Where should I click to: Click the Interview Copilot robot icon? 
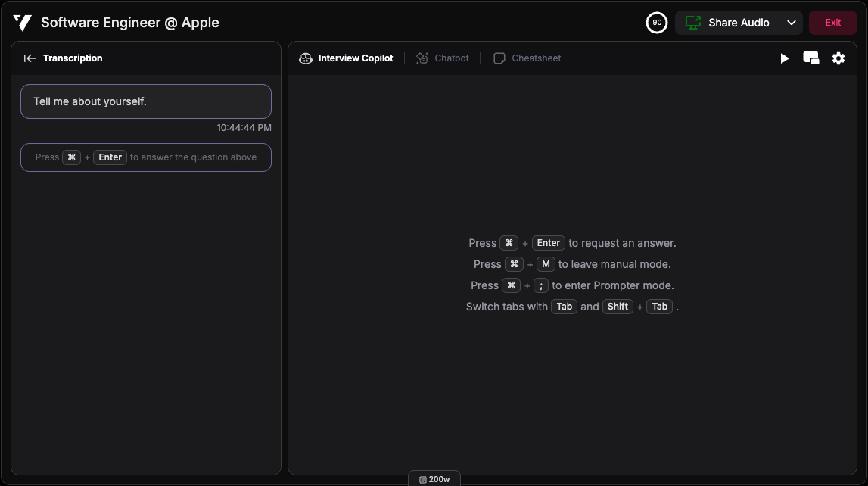[305, 58]
